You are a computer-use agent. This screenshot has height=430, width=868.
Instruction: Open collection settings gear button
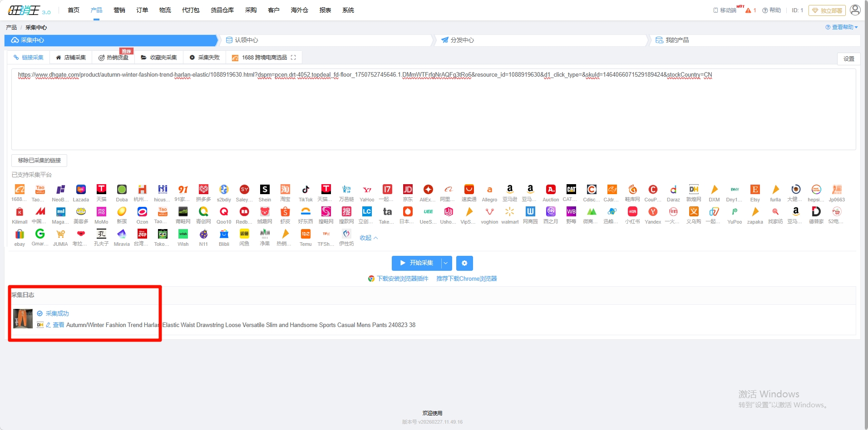coord(464,263)
